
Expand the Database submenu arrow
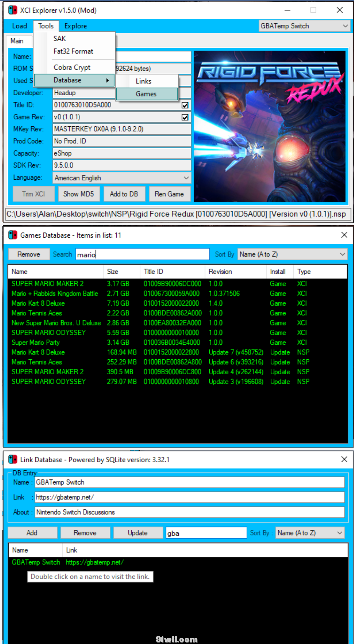click(x=107, y=80)
